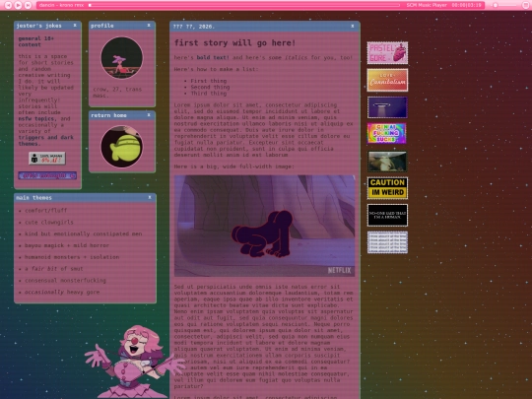Click the 'main themes' title bar
Screen dimensions: 532x399
[85, 198]
